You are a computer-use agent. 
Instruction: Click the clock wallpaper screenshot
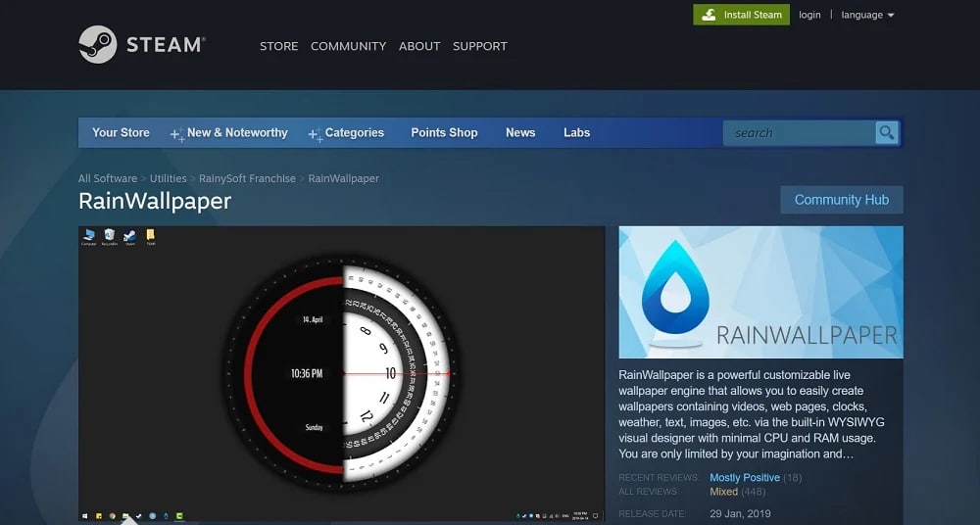[341, 374]
